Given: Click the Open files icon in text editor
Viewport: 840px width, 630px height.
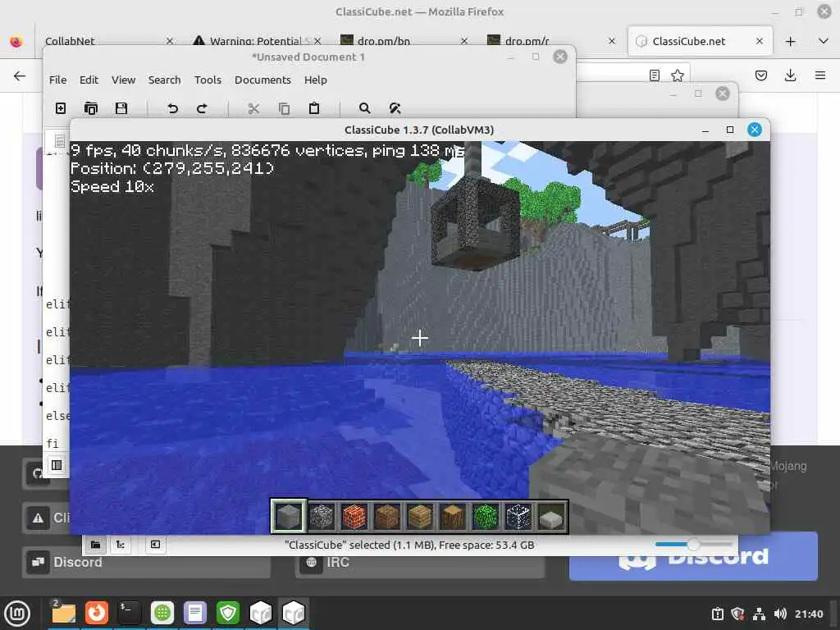Looking at the screenshot, I should (91, 108).
